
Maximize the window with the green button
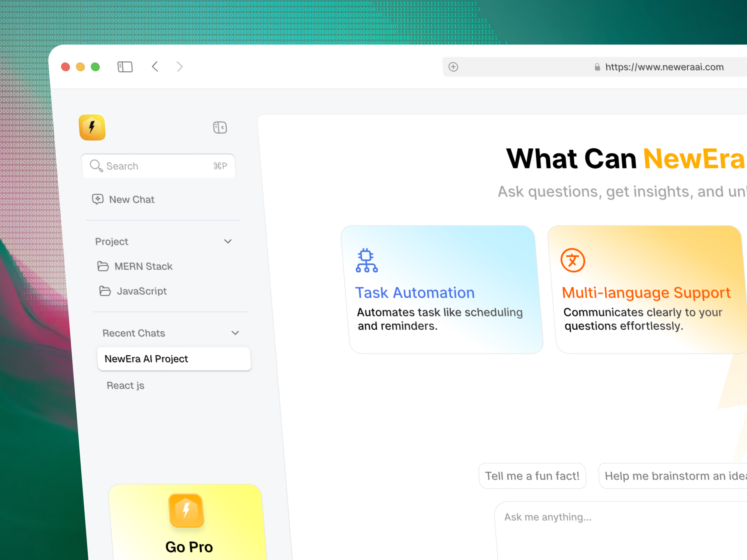coord(96,67)
